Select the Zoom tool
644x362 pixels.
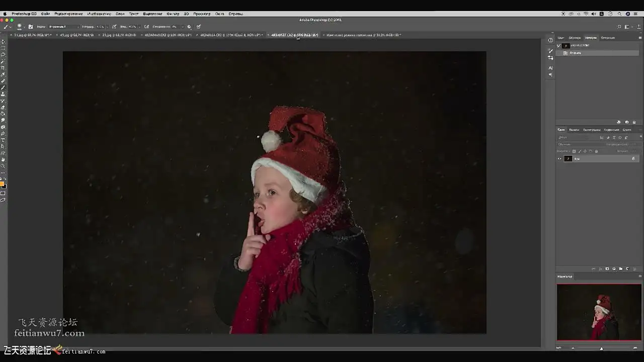[3, 166]
